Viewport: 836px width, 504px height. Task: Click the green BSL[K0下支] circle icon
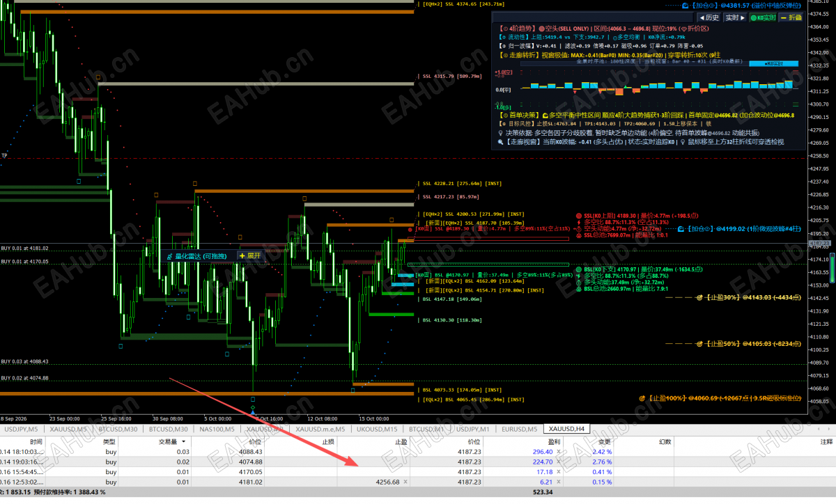point(578,269)
